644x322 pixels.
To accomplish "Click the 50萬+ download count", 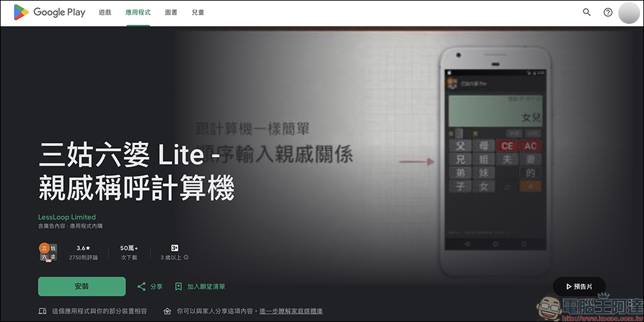I will (129, 248).
